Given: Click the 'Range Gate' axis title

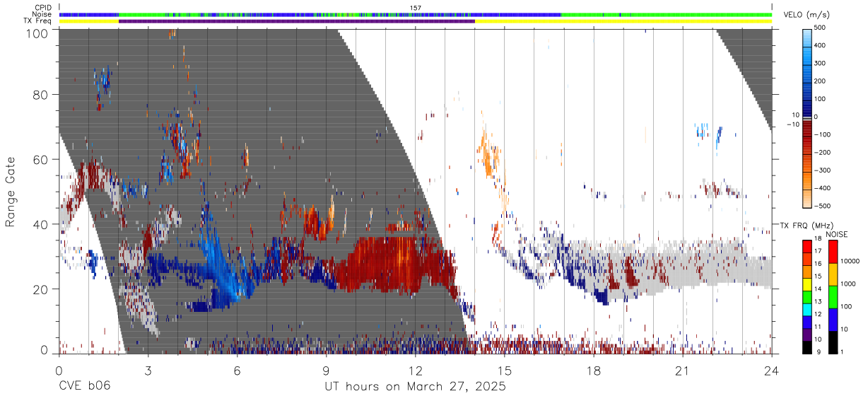Looking at the screenshot, I should 11,192.
